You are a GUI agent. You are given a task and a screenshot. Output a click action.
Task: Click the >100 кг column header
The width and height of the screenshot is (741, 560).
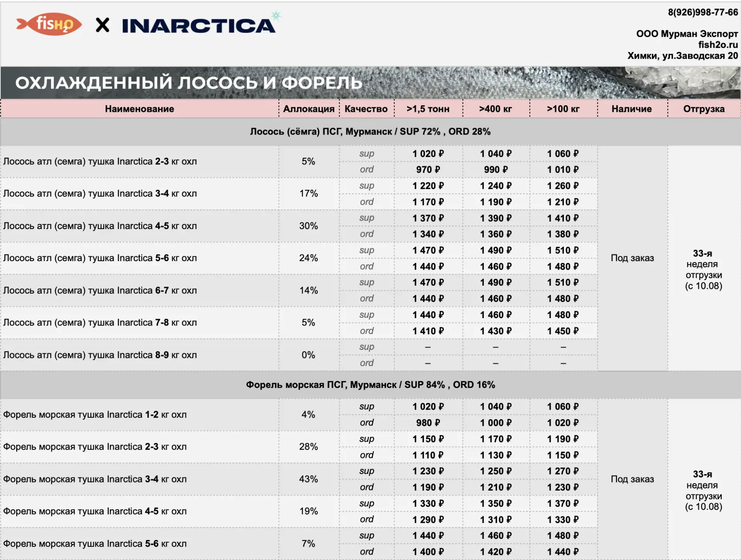click(x=563, y=109)
